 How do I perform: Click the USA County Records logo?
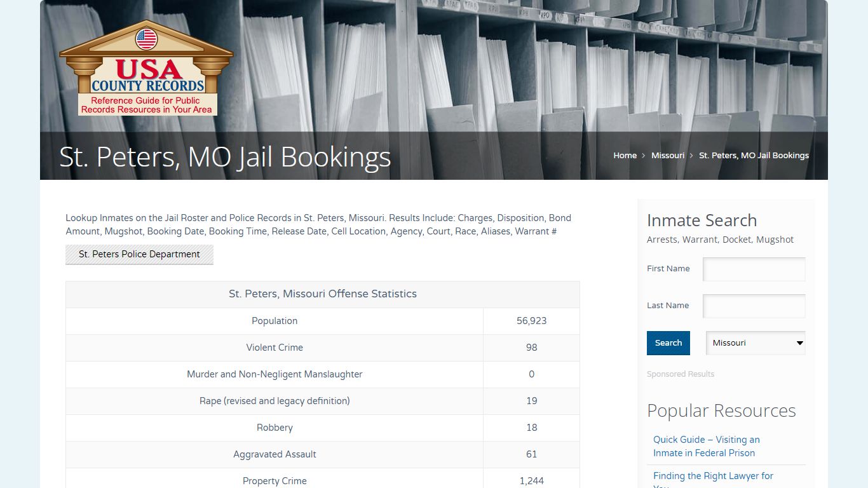[x=146, y=67]
